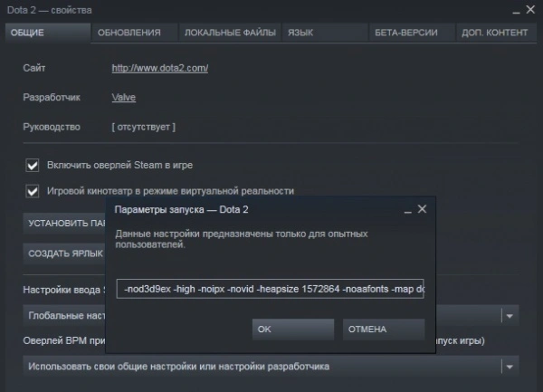Click the Dota 2 — свойства window title

pyautogui.click(x=50, y=10)
